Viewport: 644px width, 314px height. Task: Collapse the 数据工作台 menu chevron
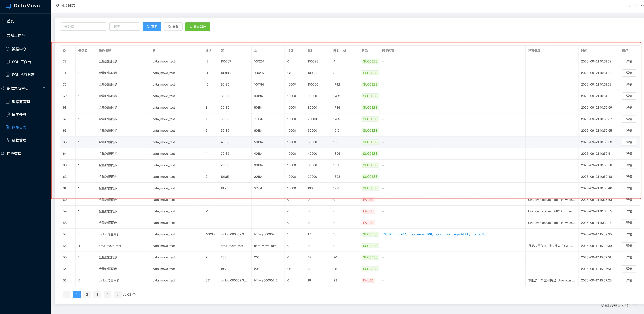point(44,35)
